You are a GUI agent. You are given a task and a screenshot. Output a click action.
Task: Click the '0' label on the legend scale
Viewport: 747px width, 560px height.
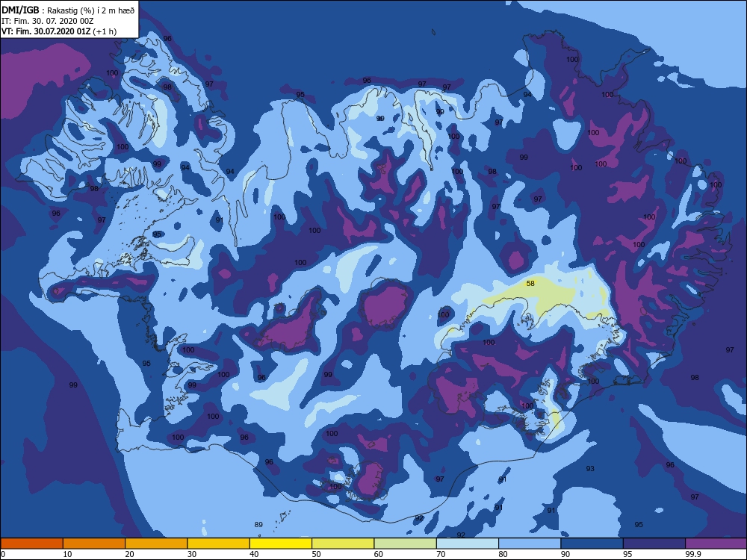point(3,554)
